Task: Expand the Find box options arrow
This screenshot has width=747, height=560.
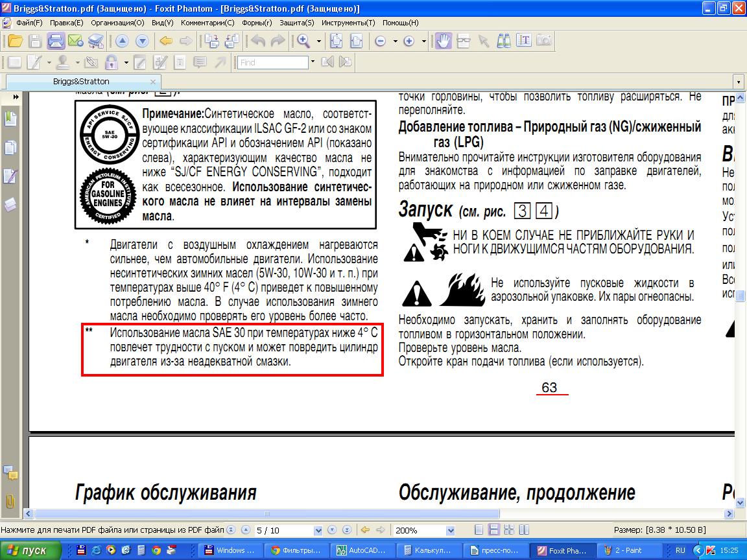Action: coord(313,62)
